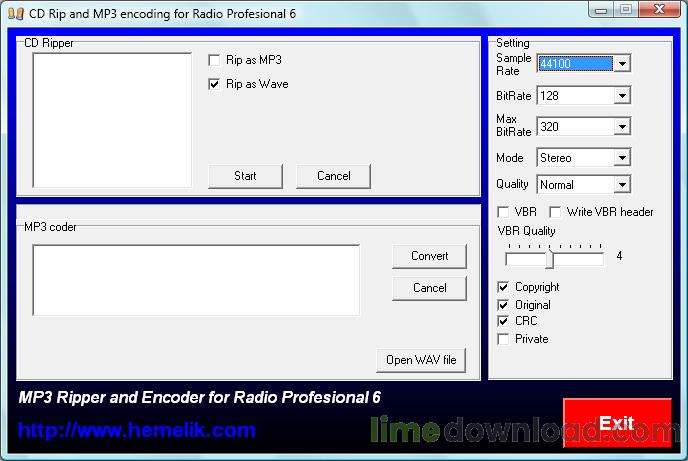Image resolution: width=688 pixels, height=461 pixels.
Task: Click the Convert button
Action: pos(429,256)
